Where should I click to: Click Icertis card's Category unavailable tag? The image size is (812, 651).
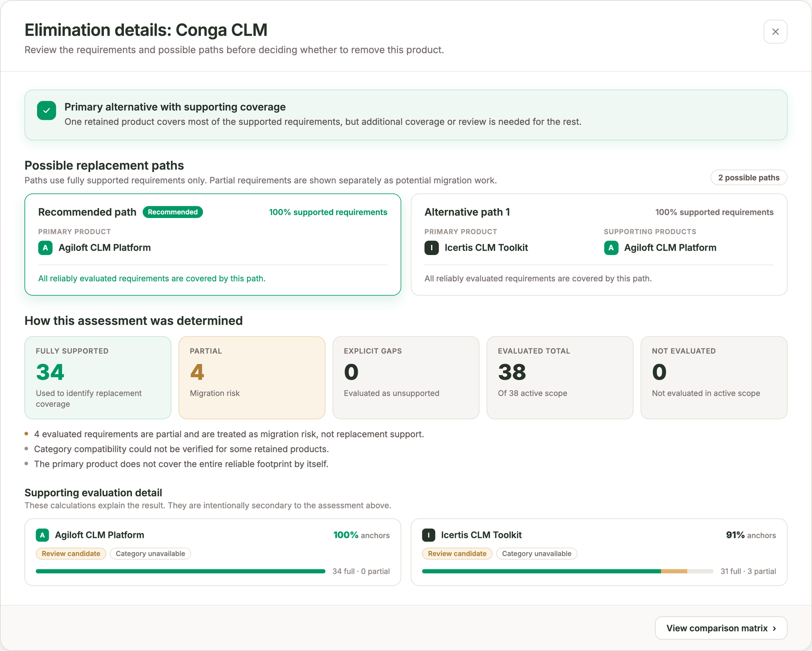tap(536, 554)
